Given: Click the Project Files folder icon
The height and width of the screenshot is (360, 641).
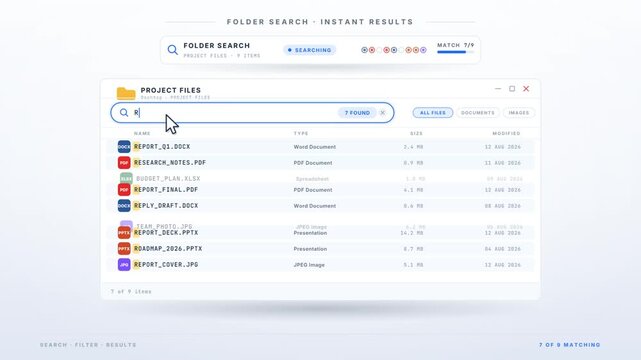Looking at the screenshot, I should point(126,94).
